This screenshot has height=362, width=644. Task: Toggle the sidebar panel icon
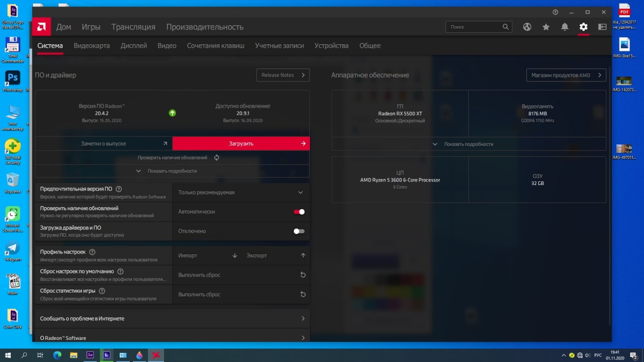click(x=602, y=27)
